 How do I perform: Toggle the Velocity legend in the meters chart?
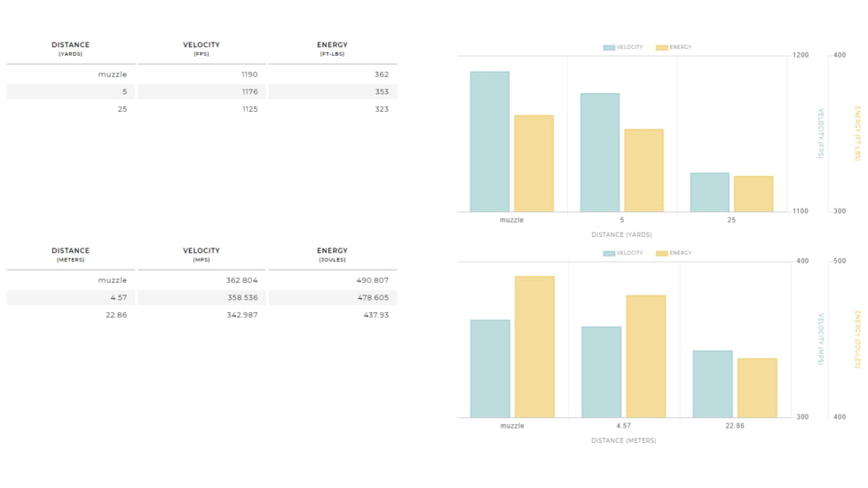click(623, 253)
